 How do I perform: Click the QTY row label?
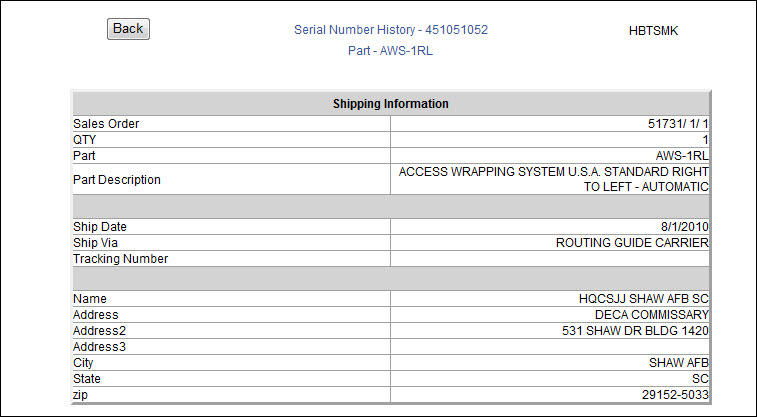(x=84, y=140)
